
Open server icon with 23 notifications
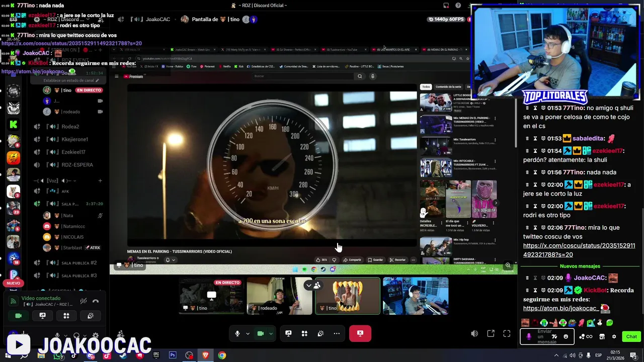pyautogui.click(x=13, y=207)
